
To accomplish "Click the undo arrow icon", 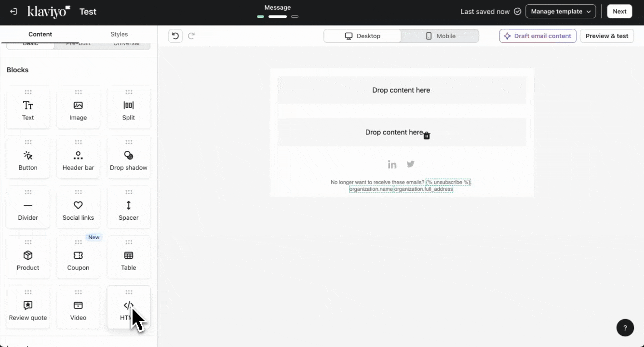I will coord(175,36).
